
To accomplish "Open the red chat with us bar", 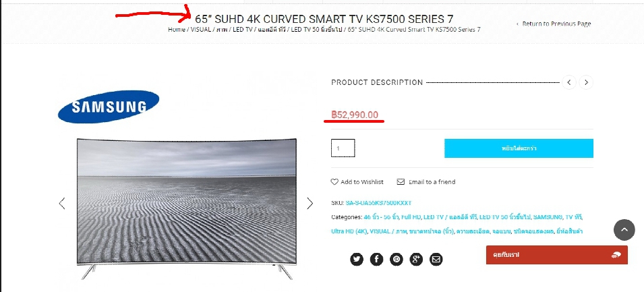I will 557,255.
